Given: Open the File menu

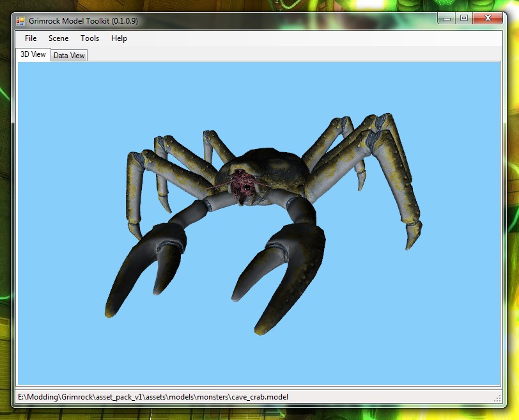Looking at the screenshot, I should (31, 38).
